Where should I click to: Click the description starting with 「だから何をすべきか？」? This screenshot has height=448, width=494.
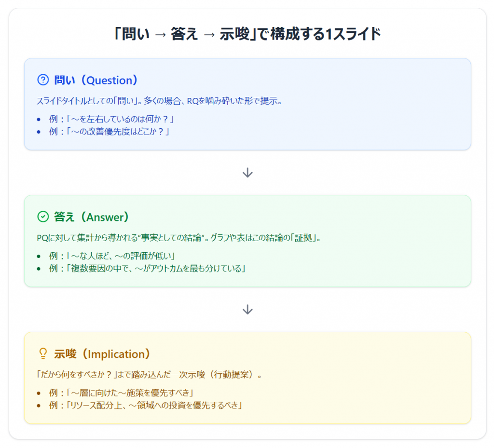[x=151, y=375]
